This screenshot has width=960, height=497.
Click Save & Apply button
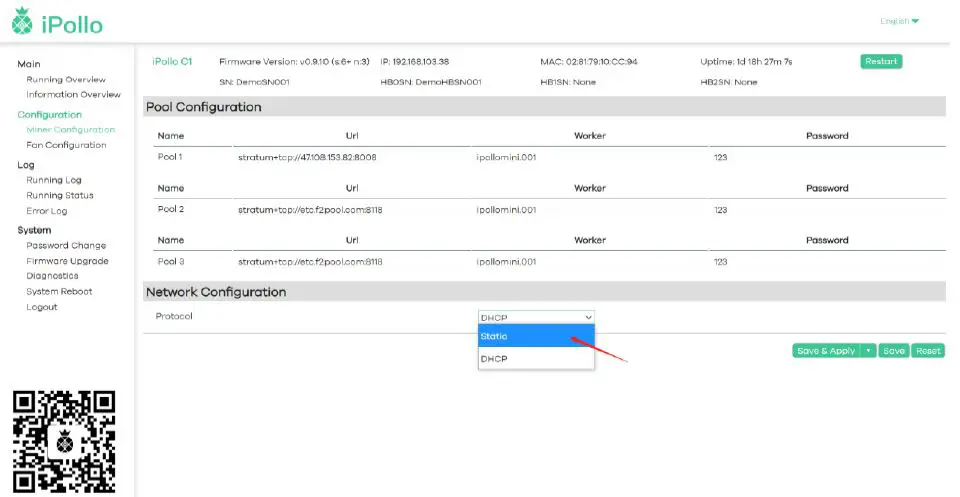pyautogui.click(x=826, y=351)
